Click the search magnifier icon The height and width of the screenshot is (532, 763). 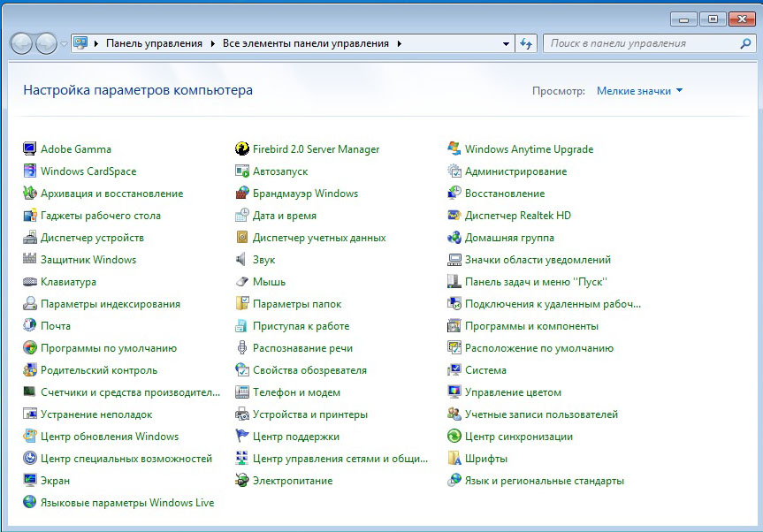pos(745,43)
